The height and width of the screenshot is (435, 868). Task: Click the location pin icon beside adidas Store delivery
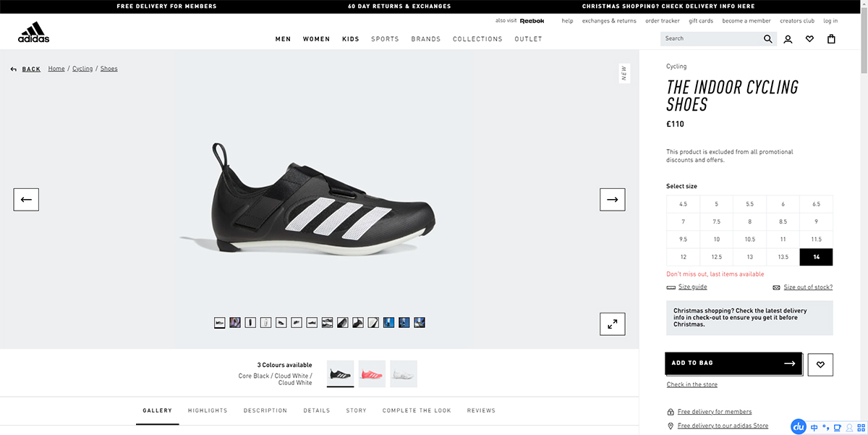click(x=671, y=426)
